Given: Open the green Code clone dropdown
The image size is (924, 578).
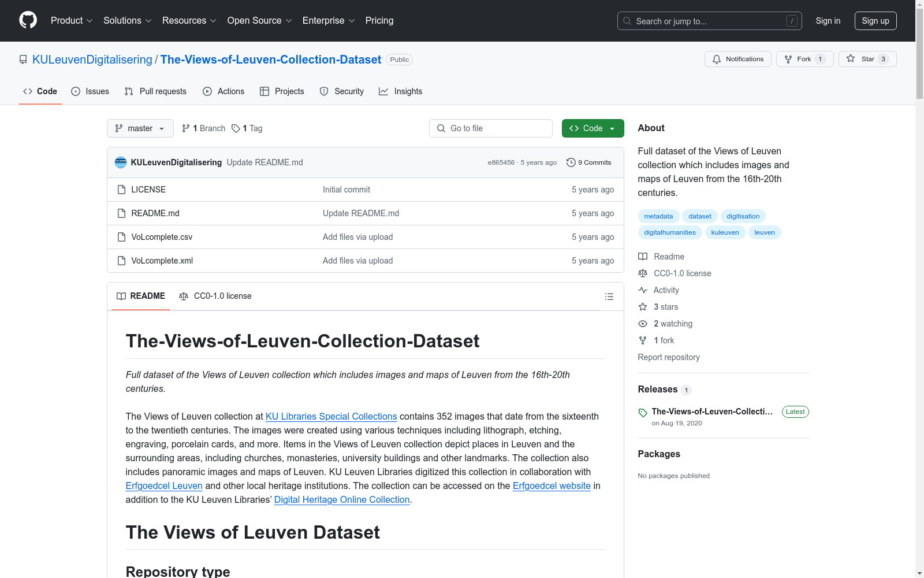Looking at the screenshot, I should (x=593, y=128).
